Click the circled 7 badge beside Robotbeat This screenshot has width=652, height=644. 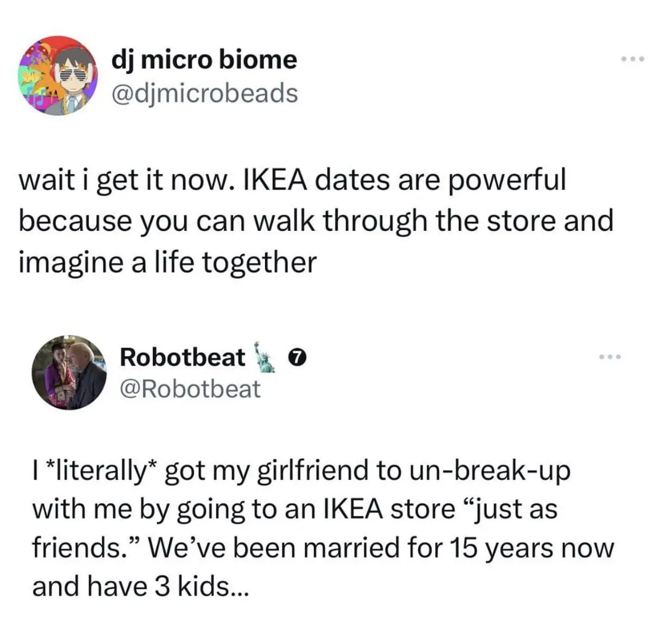click(x=297, y=357)
